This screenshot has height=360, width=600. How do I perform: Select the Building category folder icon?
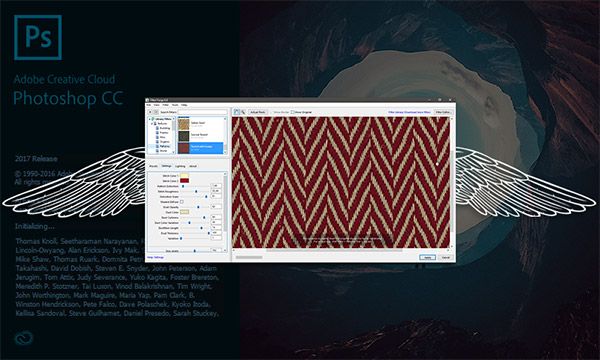(x=157, y=128)
